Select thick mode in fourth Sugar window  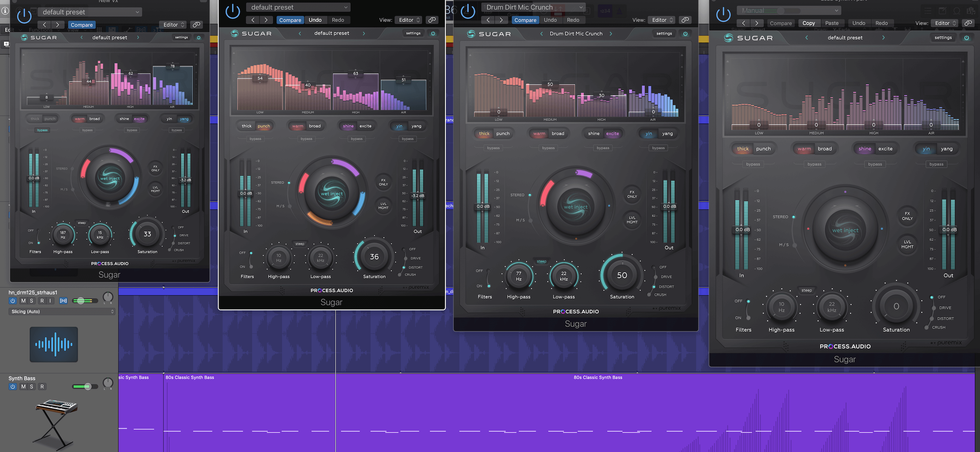(742, 149)
